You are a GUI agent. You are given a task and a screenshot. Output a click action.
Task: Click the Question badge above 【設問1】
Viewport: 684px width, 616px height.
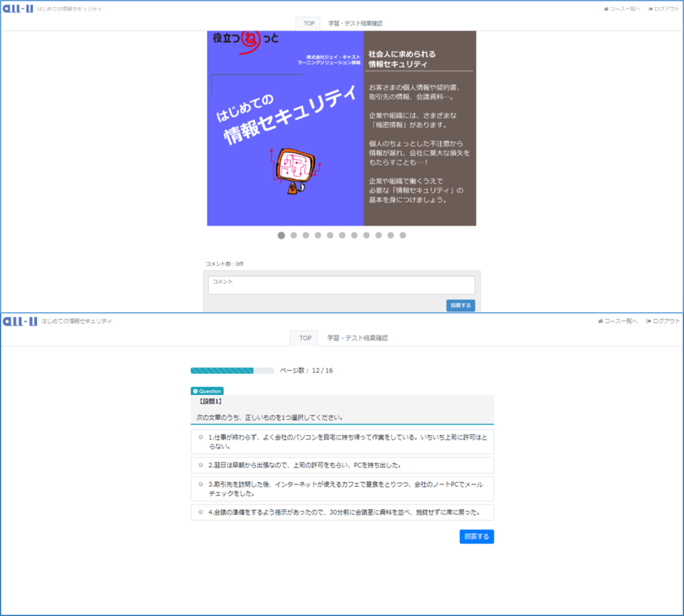point(207,392)
